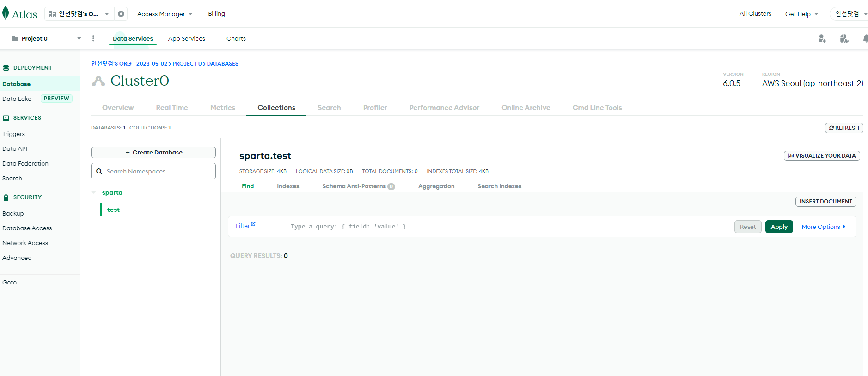This screenshot has width=868, height=376.
Task: Open the Online Archive tab
Action: click(x=526, y=108)
